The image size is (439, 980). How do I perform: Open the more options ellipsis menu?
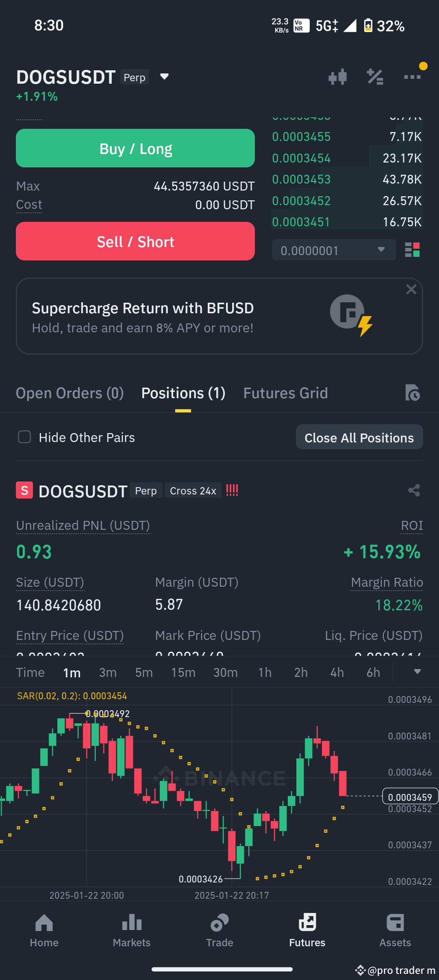click(412, 77)
